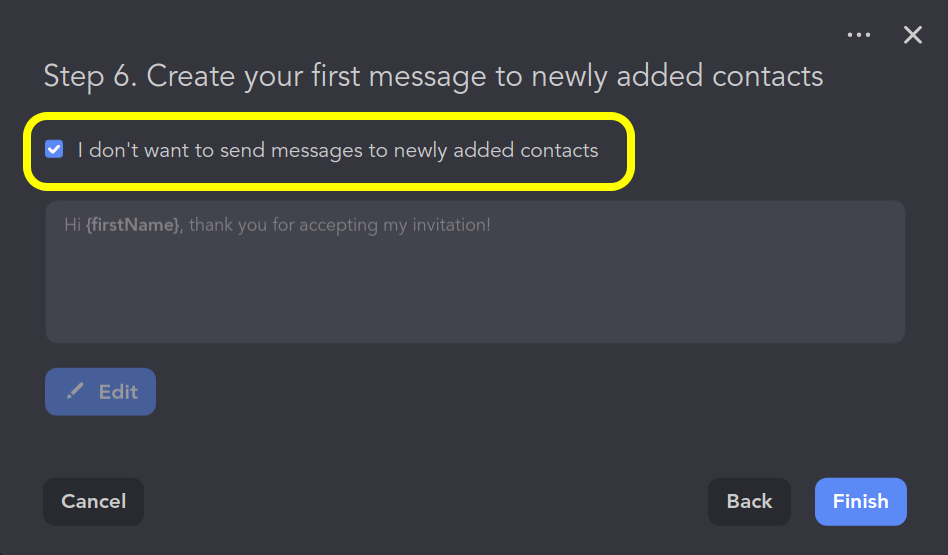Uncheck the blue don't-send-messages checkbox
The image size is (948, 555).
[54, 149]
